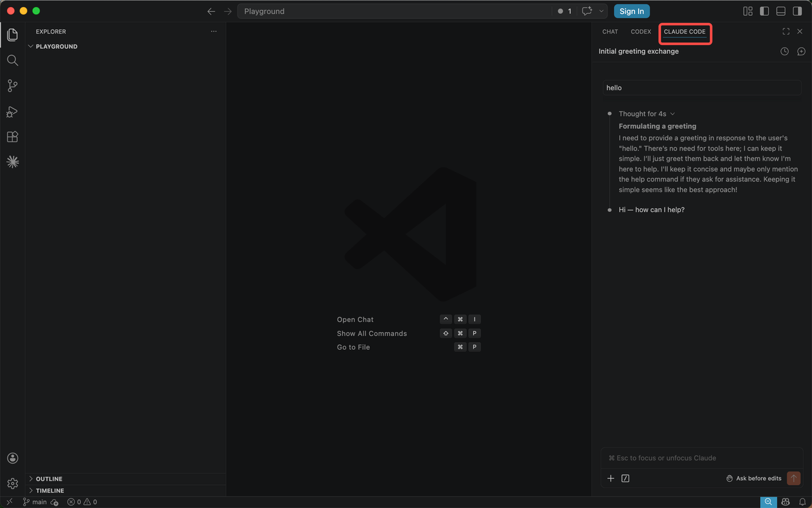Click the Claude starburst icon in activity bar
This screenshot has width=812, height=508.
tap(12, 162)
